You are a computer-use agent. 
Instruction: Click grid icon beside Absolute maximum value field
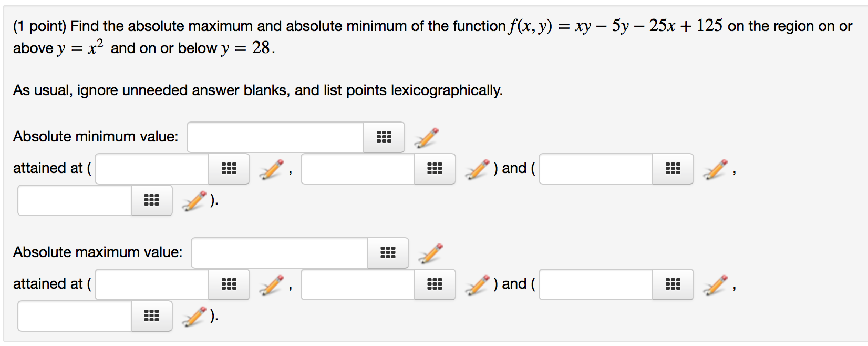(x=388, y=253)
